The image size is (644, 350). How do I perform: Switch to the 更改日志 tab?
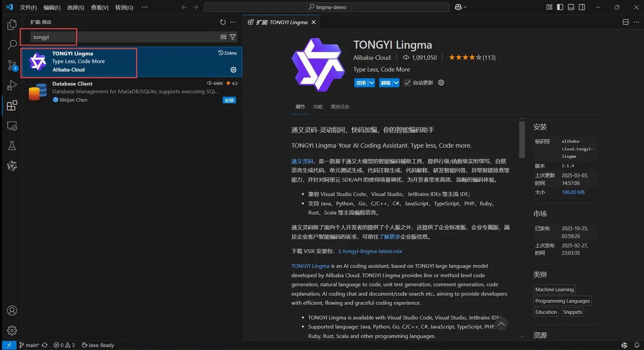click(340, 107)
